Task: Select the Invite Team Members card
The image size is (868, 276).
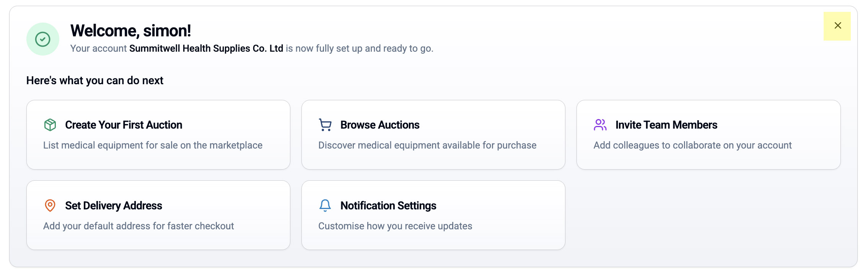Action: (x=666, y=125)
